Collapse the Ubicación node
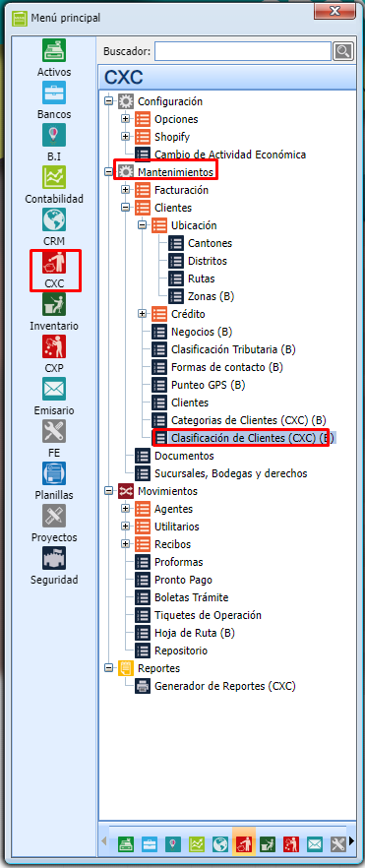 pyautogui.click(x=142, y=225)
